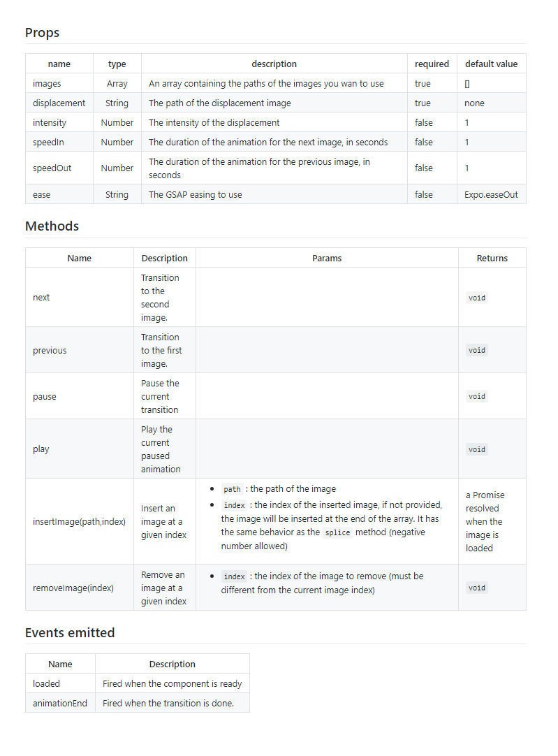Click the pause method name
The width and height of the screenshot is (558, 756).
point(45,397)
